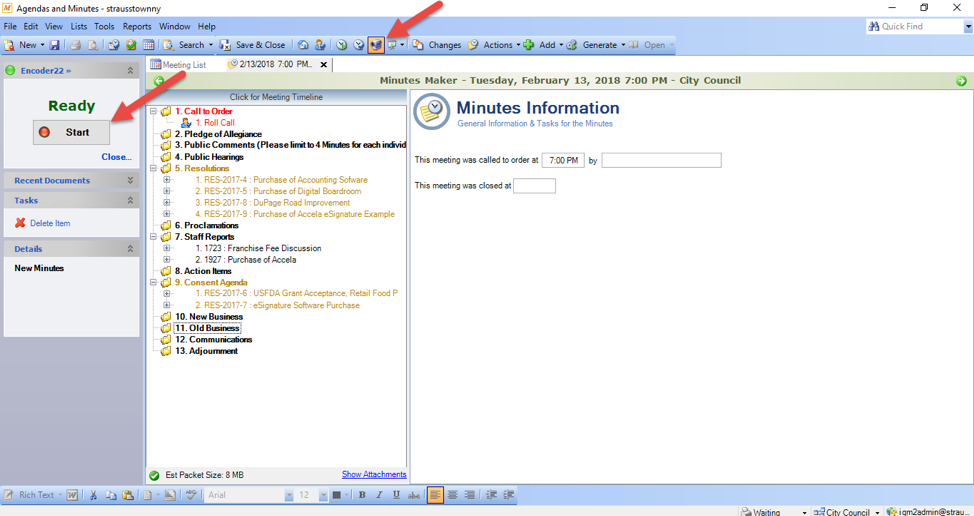Click the green check Est Packet Size icon
This screenshot has width=974, height=516.
click(154, 475)
